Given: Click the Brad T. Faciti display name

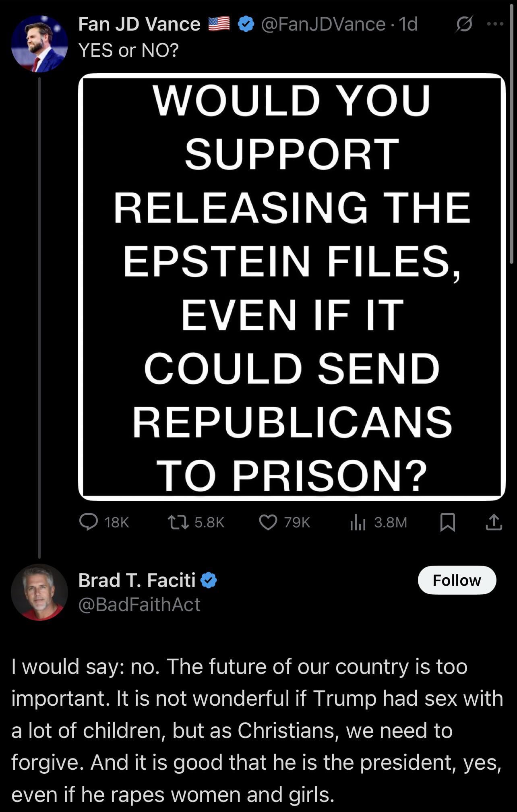Looking at the screenshot, I should click(x=137, y=580).
